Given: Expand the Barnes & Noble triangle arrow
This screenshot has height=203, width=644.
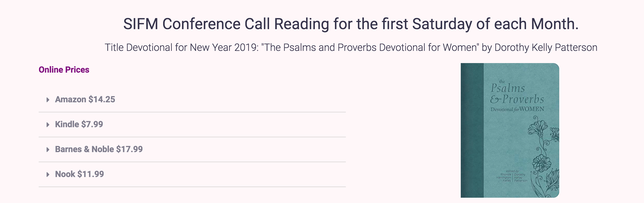Looking at the screenshot, I should [48, 150].
